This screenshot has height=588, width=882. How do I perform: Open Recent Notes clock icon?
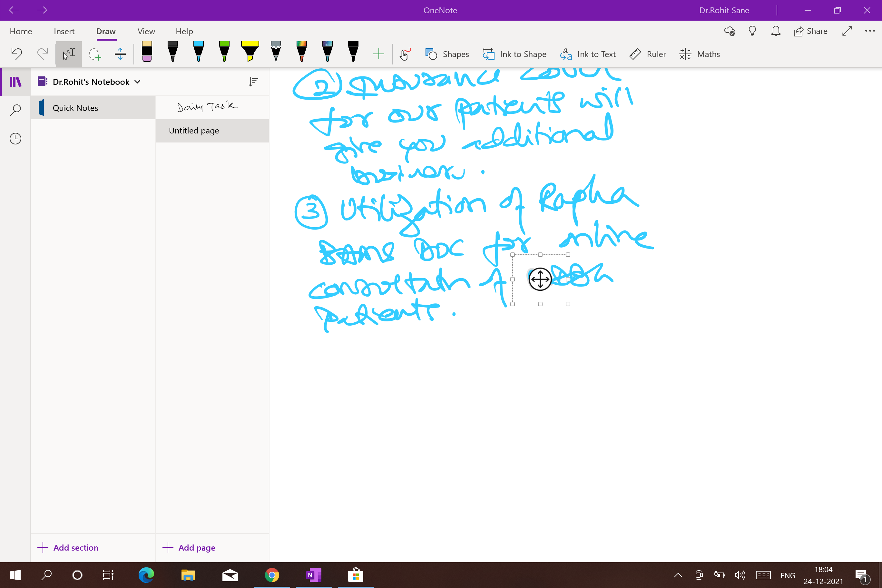(x=15, y=139)
